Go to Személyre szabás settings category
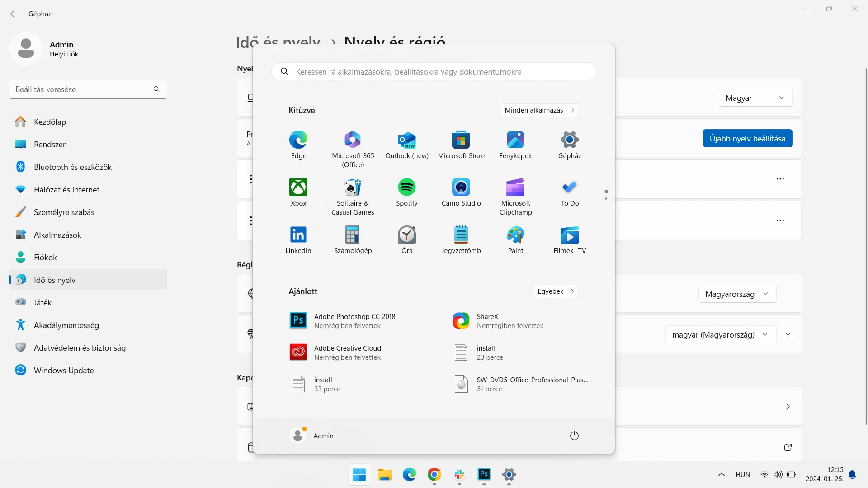Image resolution: width=868 pixels, height=488 pixels. click(64, 212)
